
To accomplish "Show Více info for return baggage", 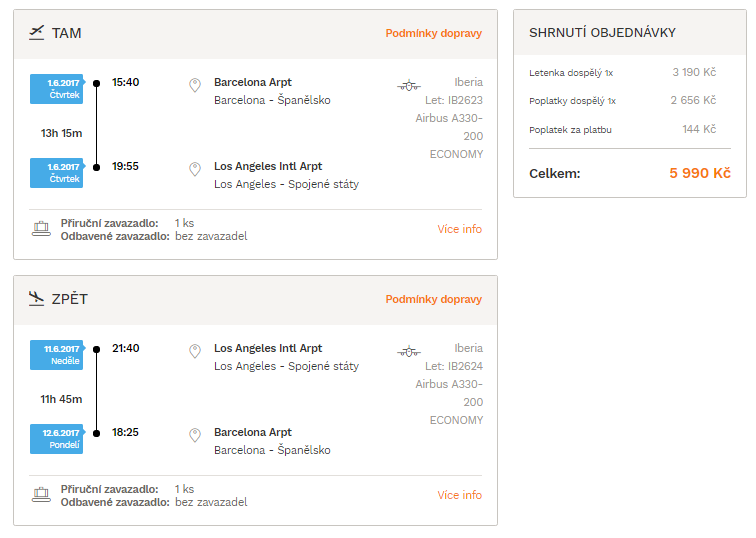I will pyautogui.click(x=459, y=495).
